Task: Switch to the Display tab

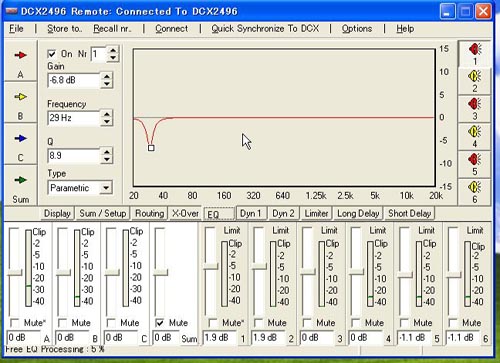Action: 57,213
